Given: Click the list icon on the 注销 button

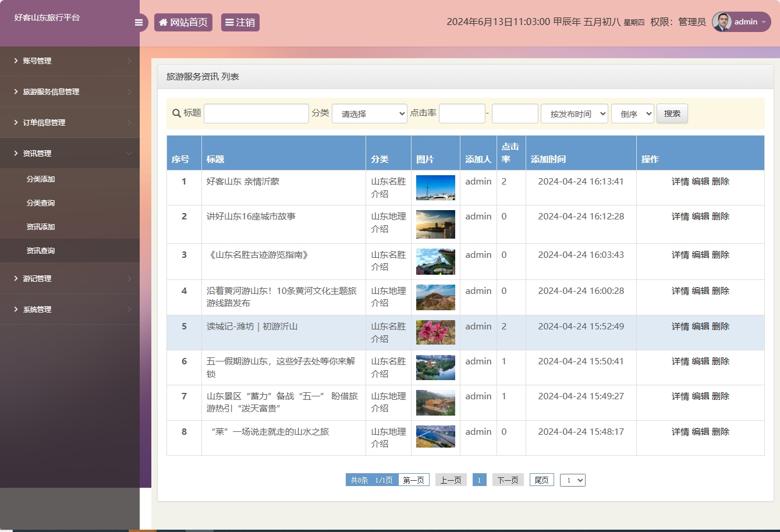Looking at the screenshot, I should (x=229, y=22).
